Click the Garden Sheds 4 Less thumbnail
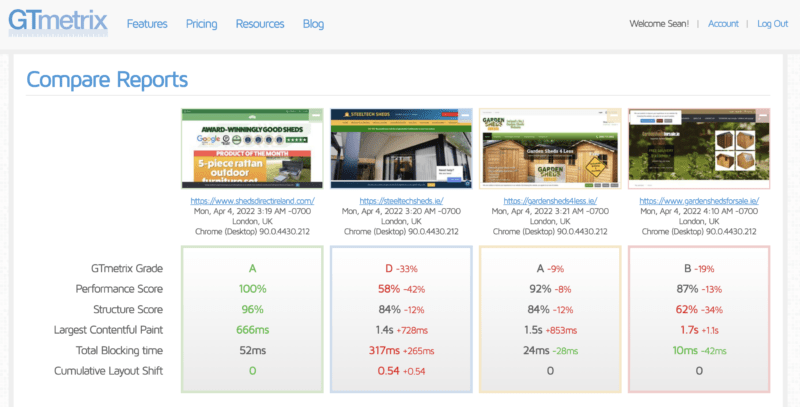Image resolution: width=800 pixels, height=407 pixels. [550, 148]
